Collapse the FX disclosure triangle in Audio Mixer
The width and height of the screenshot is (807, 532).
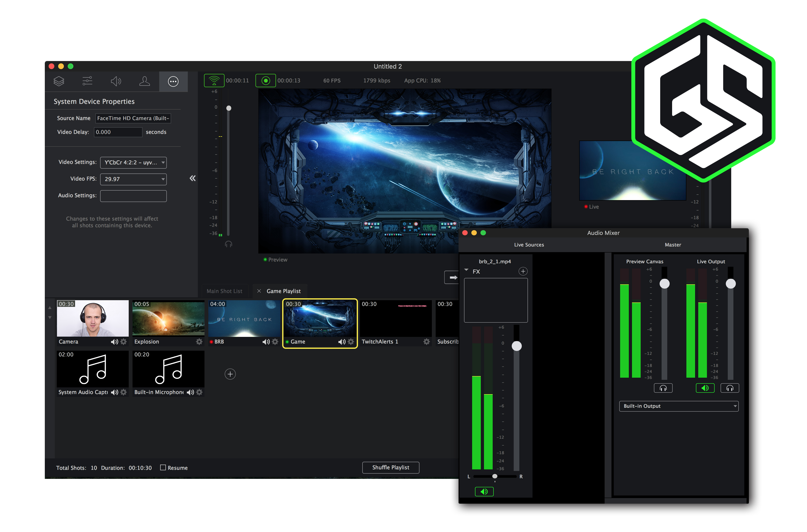[x=466, y=270]
